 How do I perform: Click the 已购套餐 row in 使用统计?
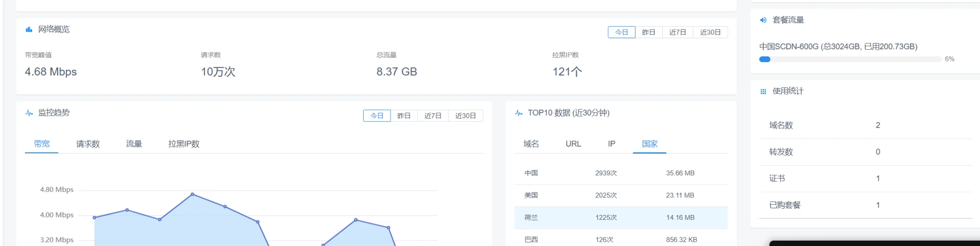click(865, 205)
